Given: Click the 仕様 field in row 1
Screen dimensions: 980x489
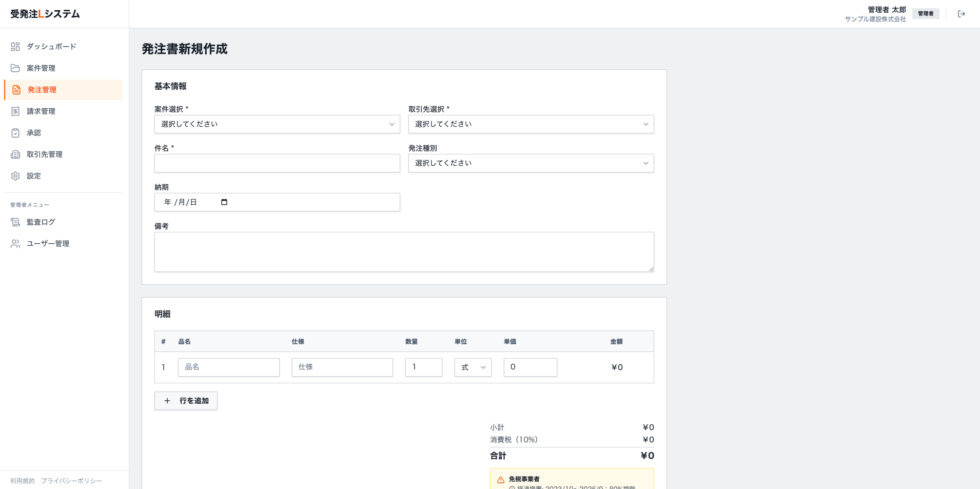Looking at the screenshot, I should (342, 367).
